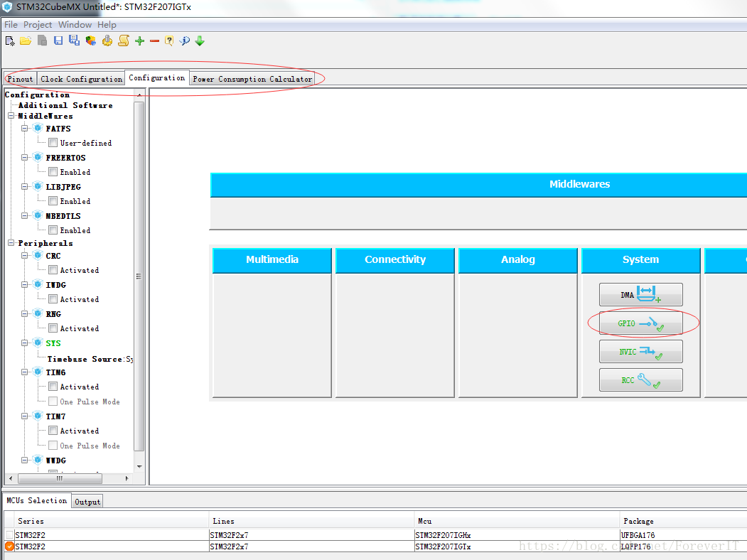Click the blue cube icon beside CRC

(x=38, y=255)
